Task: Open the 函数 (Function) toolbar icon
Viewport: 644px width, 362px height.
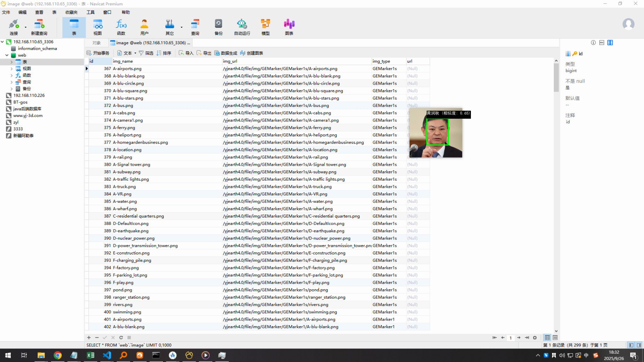Action: pos(121,27)
